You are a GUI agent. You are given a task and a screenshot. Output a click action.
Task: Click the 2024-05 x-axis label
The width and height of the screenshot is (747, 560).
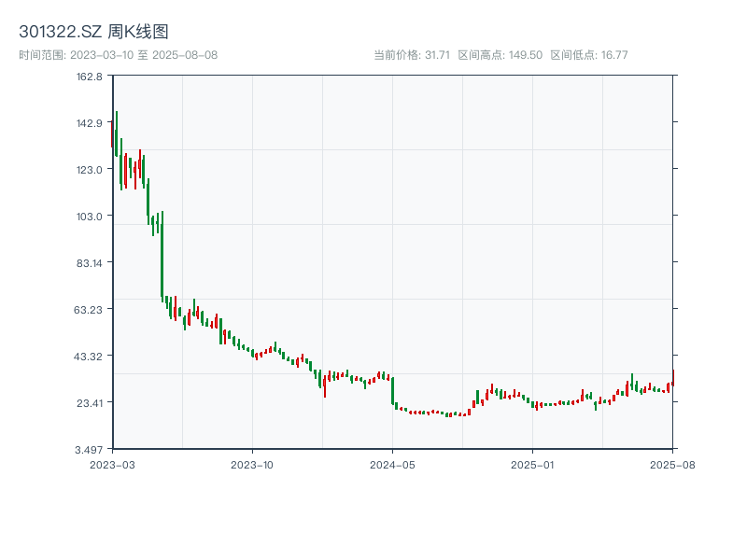coord(392,463)
